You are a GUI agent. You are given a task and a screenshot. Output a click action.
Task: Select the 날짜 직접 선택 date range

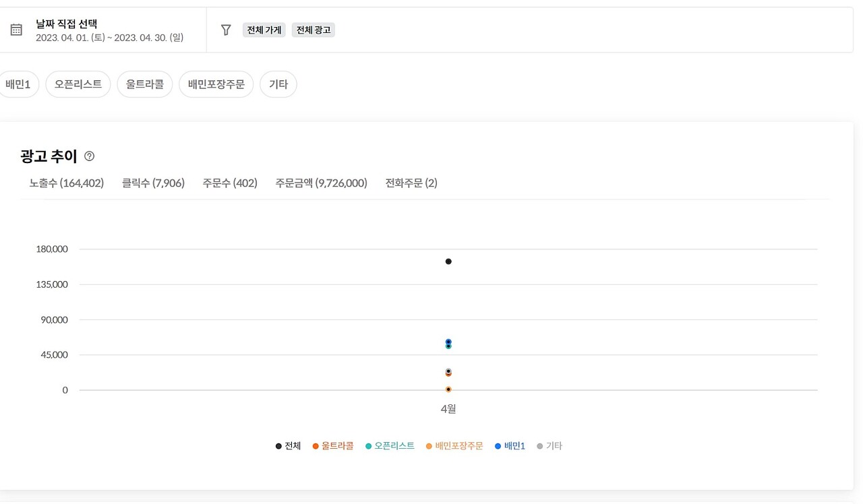(x=102, y=30)
